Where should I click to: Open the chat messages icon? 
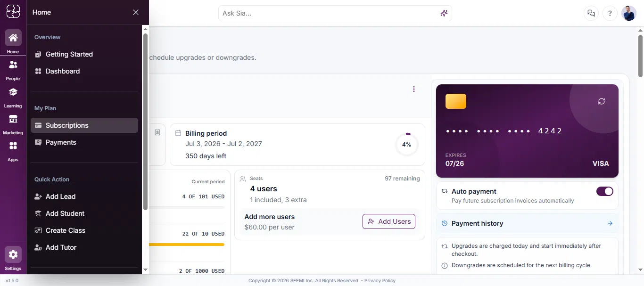tap(591, 13)
